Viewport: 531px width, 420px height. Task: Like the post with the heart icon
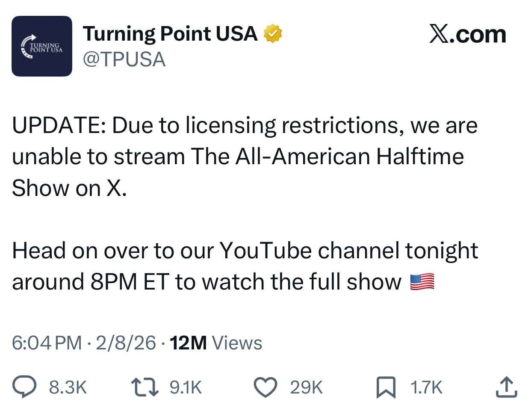265,387
